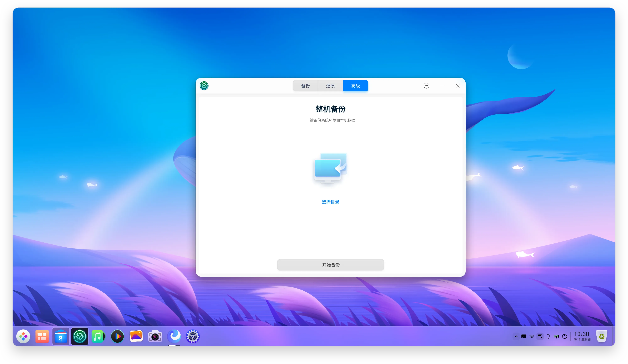628x364 pixels.
Task: Select the 高级 tab
Action: pyautogui.click(x=356, y=86)
